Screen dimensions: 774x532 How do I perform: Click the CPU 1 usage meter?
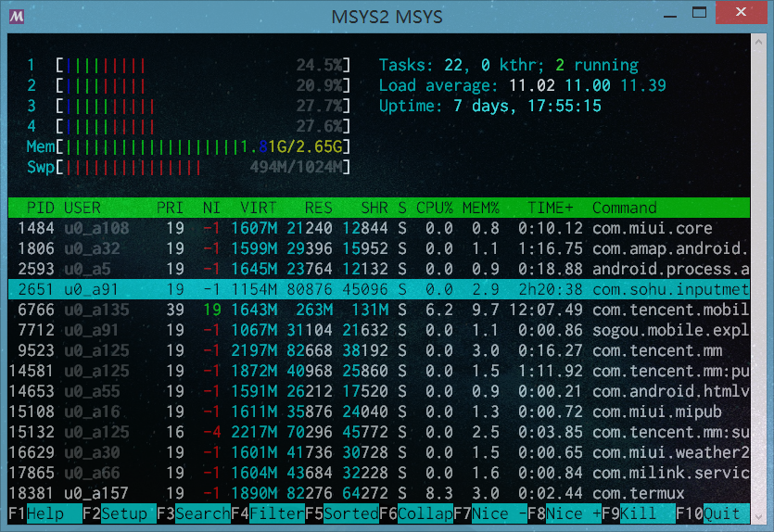click(188, 65)
